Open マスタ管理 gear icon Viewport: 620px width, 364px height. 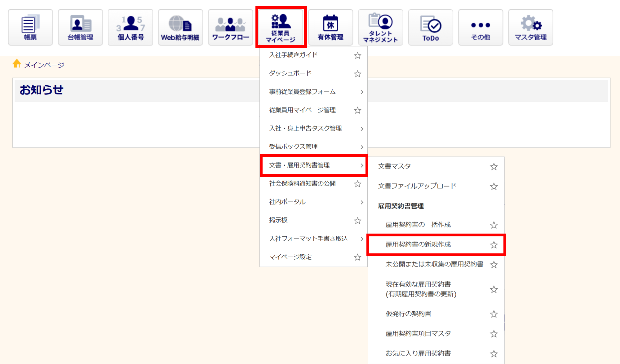pos(530,27)
